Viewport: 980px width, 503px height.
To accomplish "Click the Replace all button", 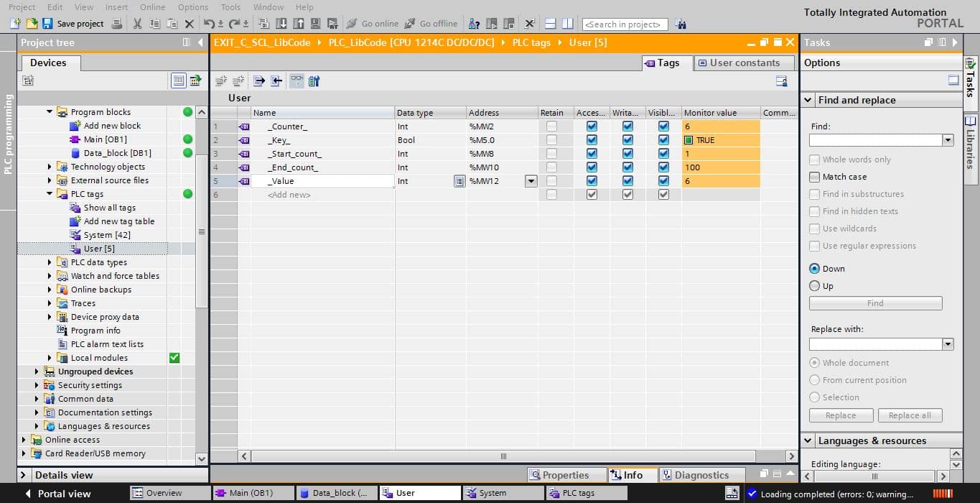I will (x=910, y=415).
